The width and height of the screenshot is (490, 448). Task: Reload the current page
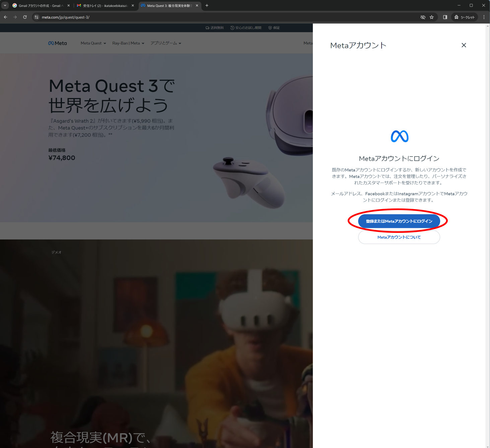pos(25,17)
